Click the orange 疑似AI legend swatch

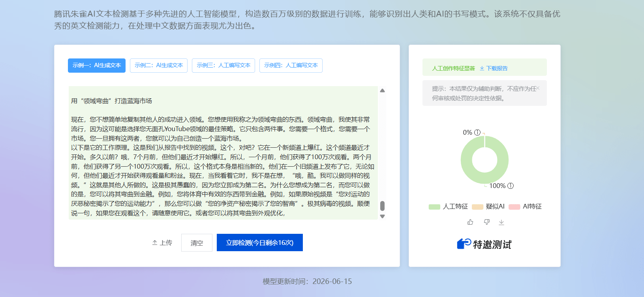tap(478, 207)
